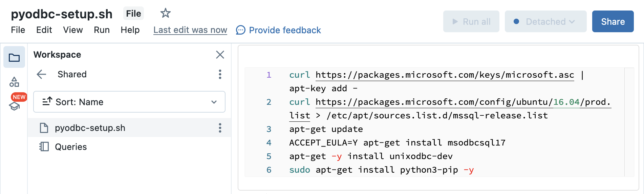Viewport: 644px width, 194px height.
Task: Select the Queries item in workspace list
Action: pyautogui.click(x=71, y=147)
